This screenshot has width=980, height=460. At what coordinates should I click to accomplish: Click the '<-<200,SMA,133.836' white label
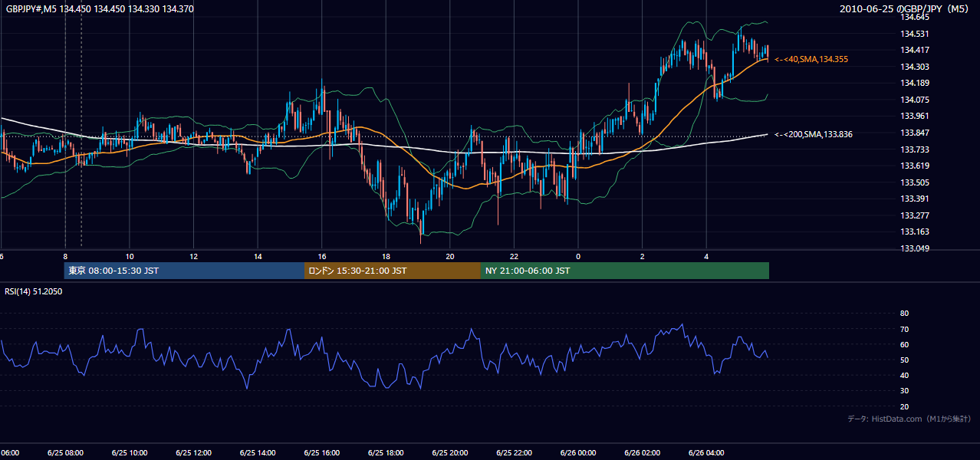(814, 134)
